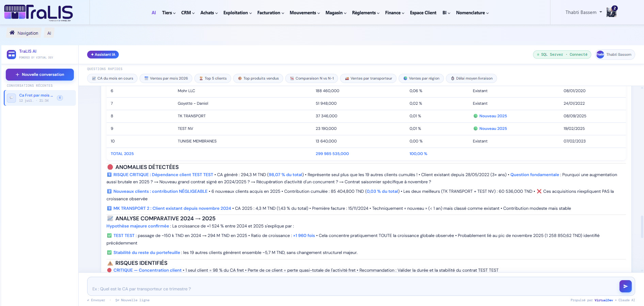This screenshot has height=306, width=644.
Task: Choose Ventes par transporteur chip
Action: point(368,78)
